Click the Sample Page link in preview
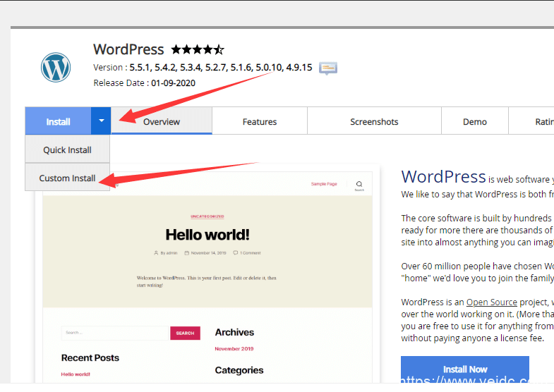Screen dimensions: 554x392 coord(324,184)
